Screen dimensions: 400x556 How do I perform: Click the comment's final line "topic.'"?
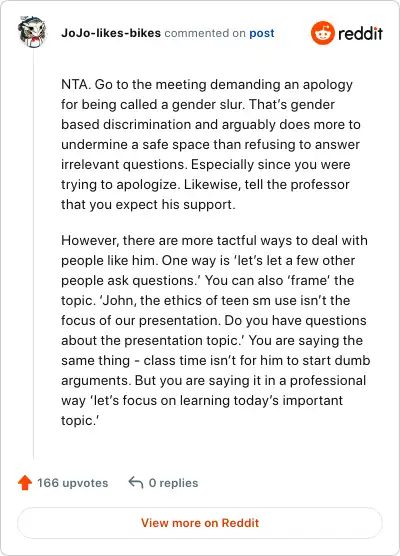point(80,421)
